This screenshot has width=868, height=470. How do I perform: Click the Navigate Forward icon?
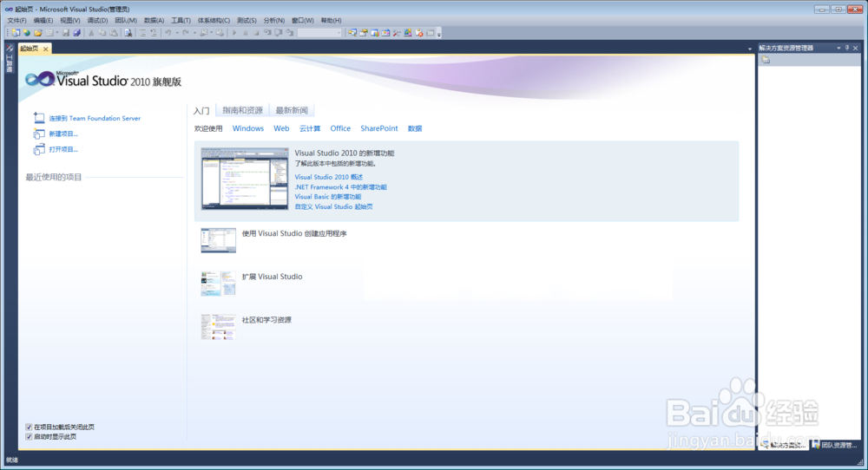point(220,33)
